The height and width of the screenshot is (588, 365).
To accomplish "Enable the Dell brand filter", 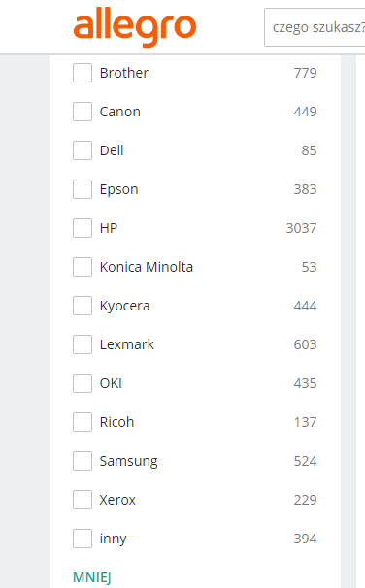I will [83, 150].
